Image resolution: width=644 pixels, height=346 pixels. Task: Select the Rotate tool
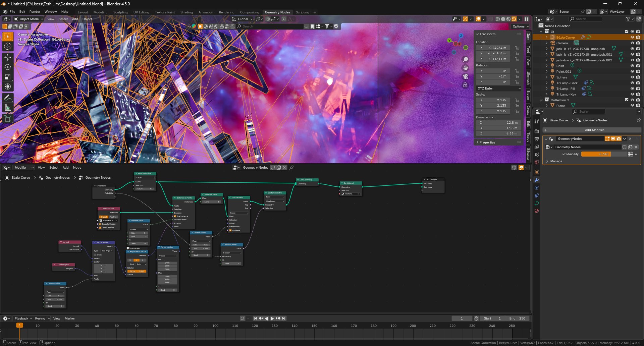(8, 67)
